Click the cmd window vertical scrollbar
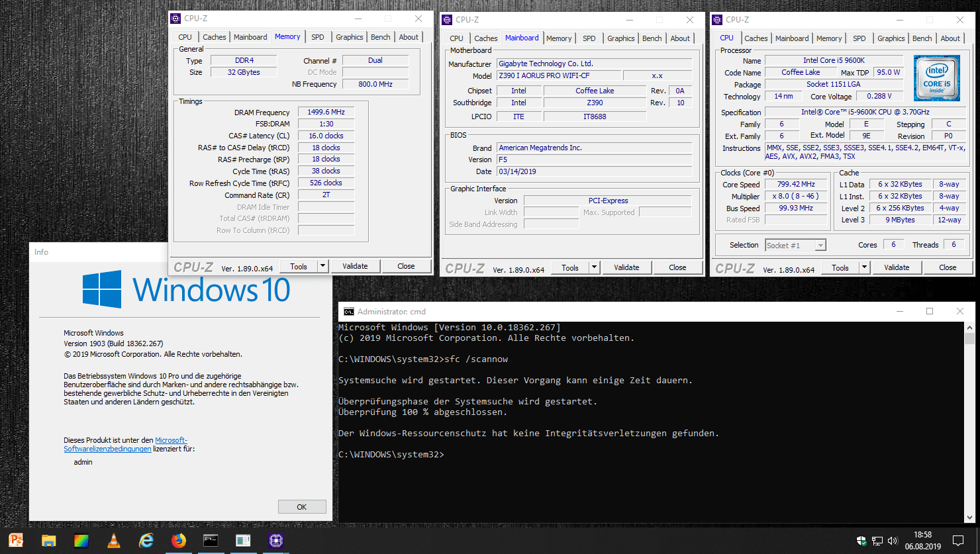The image size is (980, 554). [x=969, y=424]
